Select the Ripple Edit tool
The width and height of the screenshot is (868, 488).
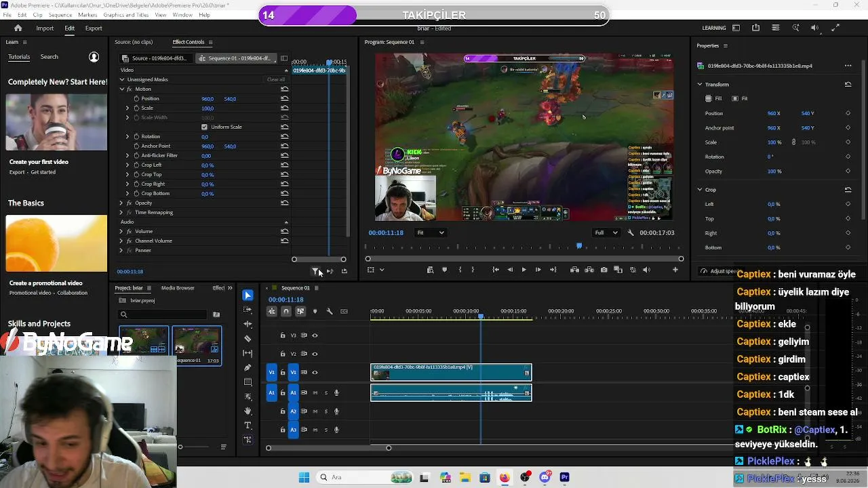(x=248, y=324)
